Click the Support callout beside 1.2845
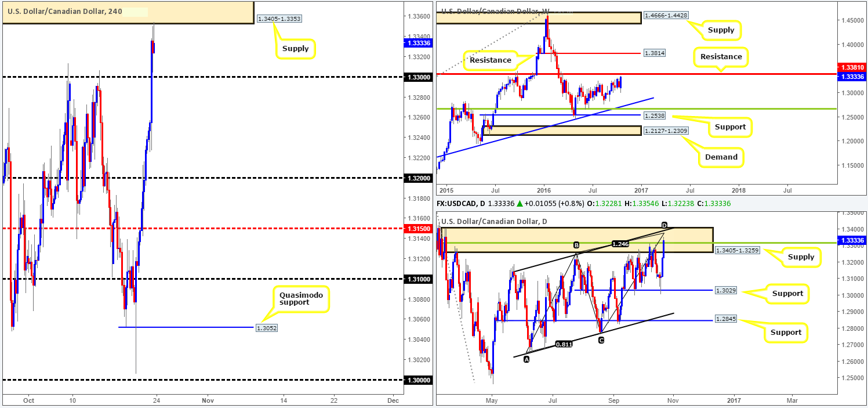The image size is (868, 408). [786, 333]
